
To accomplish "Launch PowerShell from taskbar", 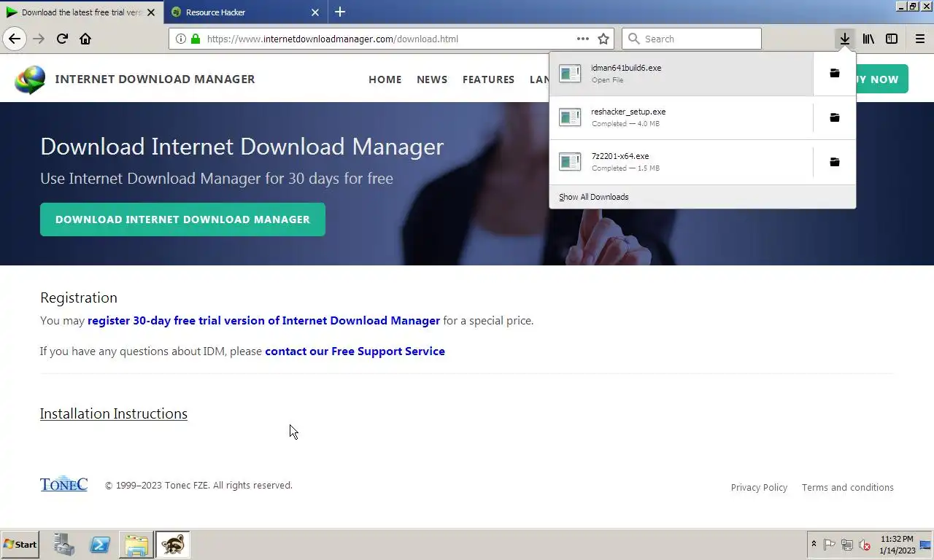I will pos(100,545).
